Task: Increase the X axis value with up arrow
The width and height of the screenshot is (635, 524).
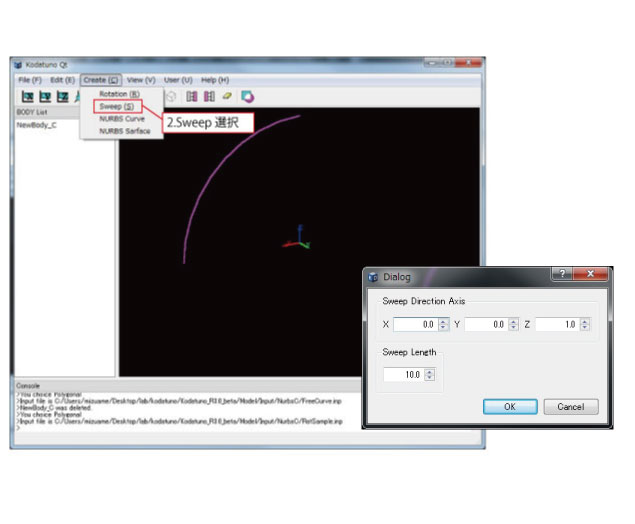Action: pos(443,322)
